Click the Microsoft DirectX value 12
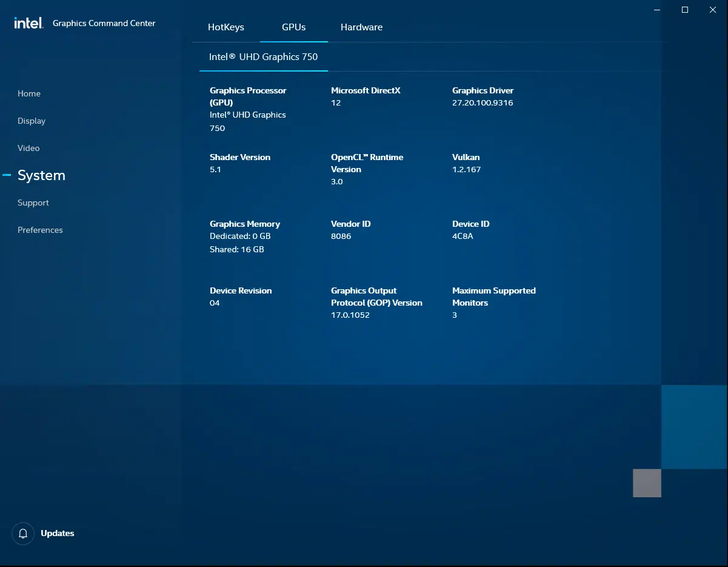The height and width of the screenshot is (567, 728). tap(336, 102)
